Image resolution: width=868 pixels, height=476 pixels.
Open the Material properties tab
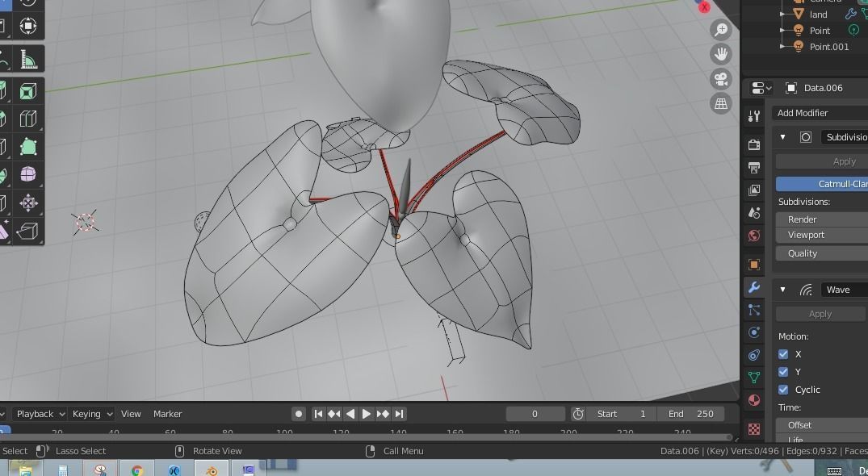754,400
